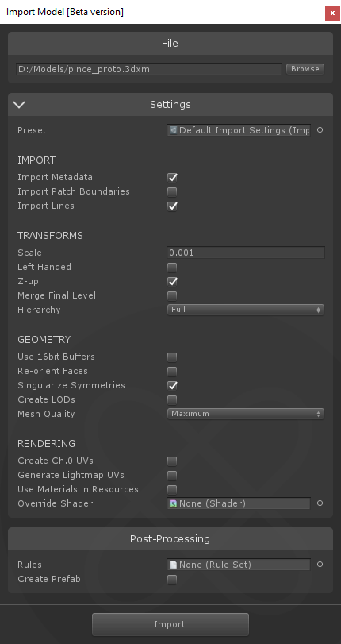Click the shader icon in Override Shader field
Screen dimensions: 341x644
[174, 503]
